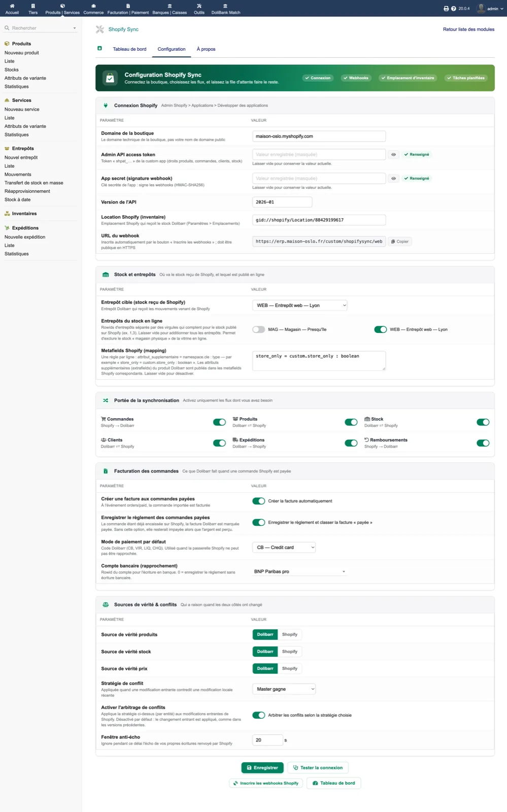Click Inscrire les webhooks Shopify button
507x812 pixels.
[266, 783]
